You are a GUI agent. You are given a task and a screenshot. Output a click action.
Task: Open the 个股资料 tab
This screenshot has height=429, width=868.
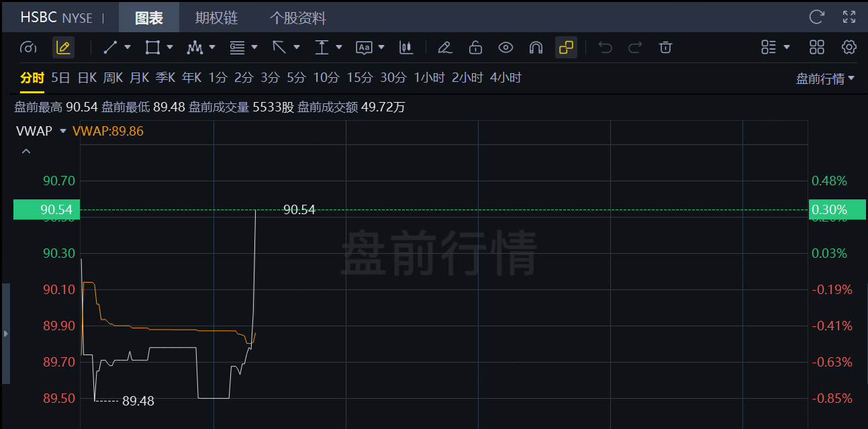click(x=297, y=17)
